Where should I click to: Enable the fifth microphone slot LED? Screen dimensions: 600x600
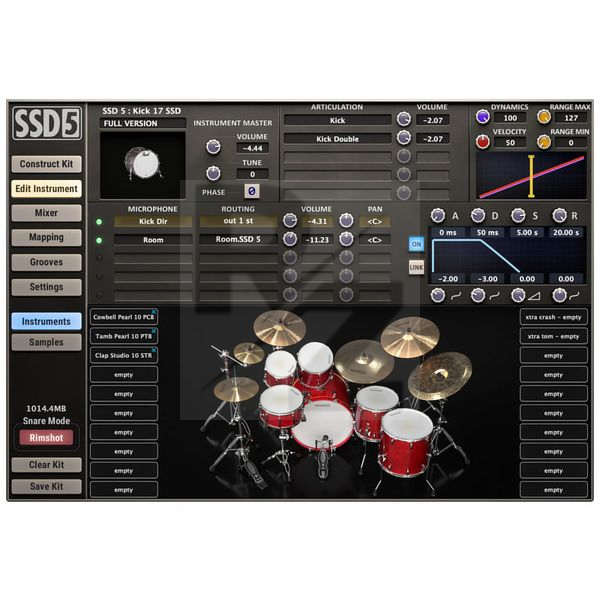[99, 295]
